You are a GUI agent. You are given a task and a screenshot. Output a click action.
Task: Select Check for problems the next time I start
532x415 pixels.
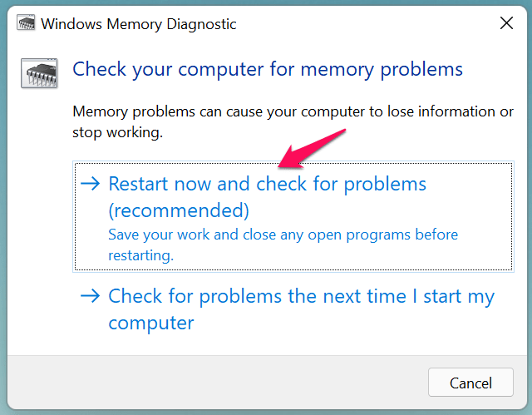pyautogui.click(x=301, y=296)
